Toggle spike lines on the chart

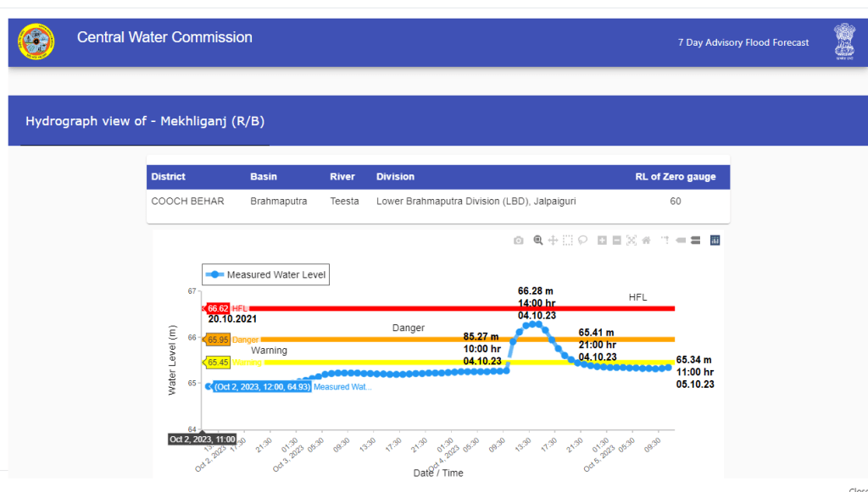pos(665,240)
